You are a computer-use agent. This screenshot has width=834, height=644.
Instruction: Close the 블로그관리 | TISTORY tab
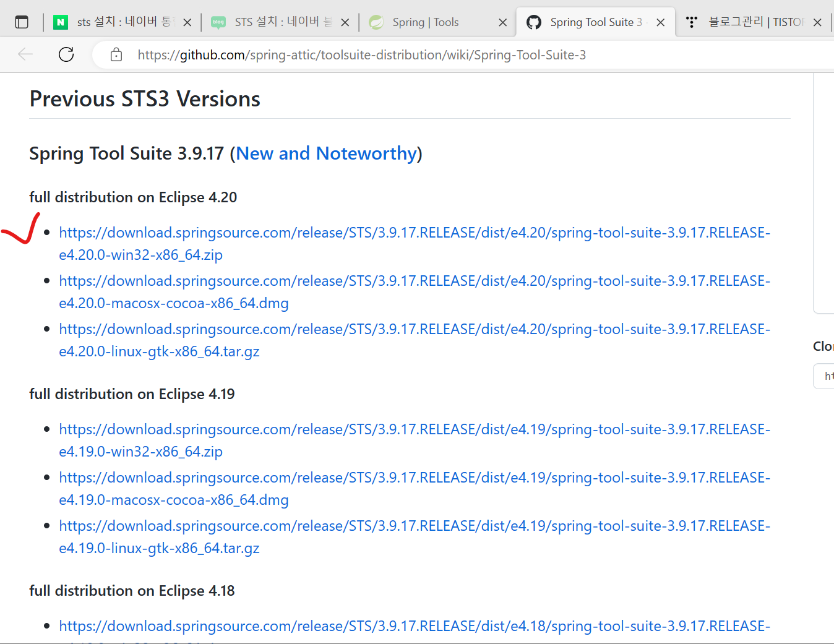[817, 22]
